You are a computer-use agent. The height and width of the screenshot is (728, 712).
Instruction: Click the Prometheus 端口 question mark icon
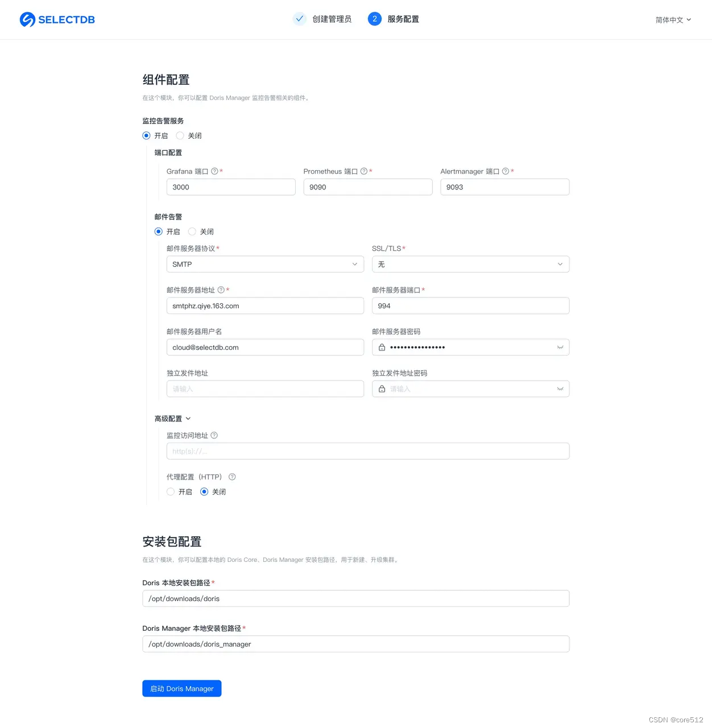point(364,171)
